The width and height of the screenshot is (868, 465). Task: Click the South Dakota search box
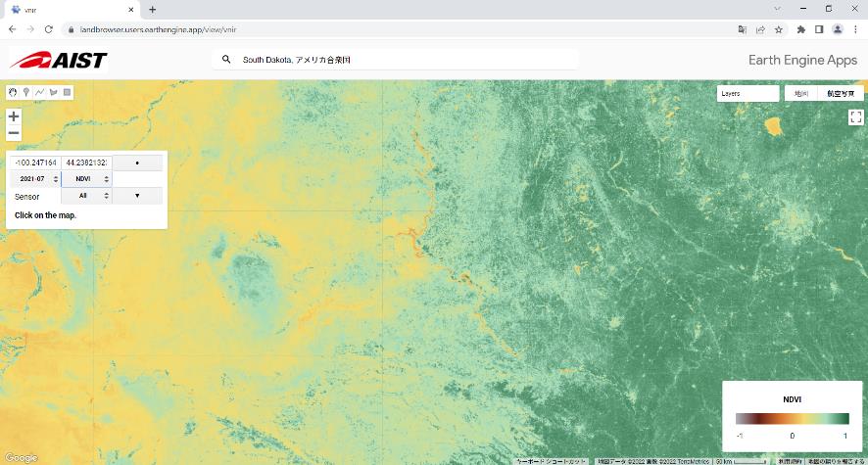point(395,59)
